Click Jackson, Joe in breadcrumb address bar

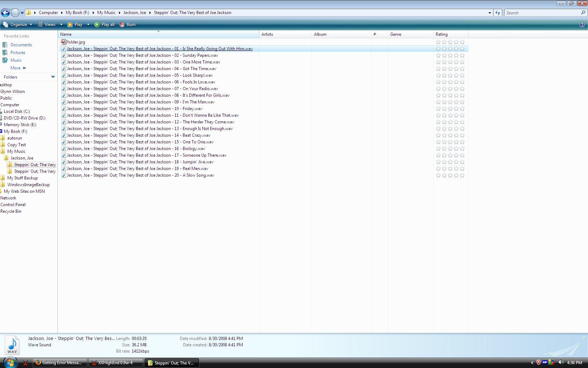pyautogui.click(x=135, y=13)
